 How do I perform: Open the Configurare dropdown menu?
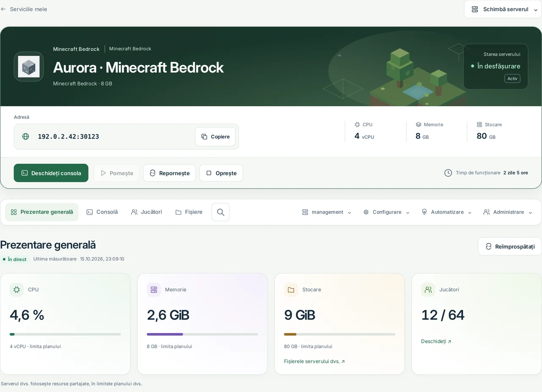[386, 212]
